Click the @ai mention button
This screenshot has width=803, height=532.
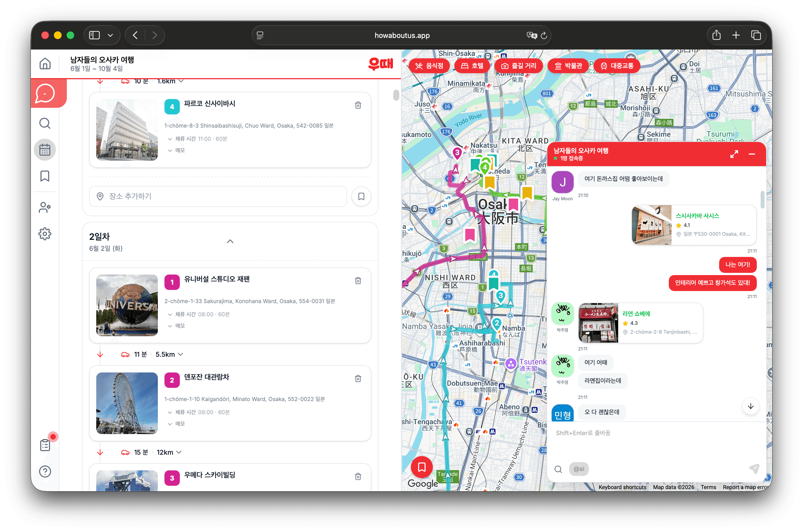pos(579,469)
